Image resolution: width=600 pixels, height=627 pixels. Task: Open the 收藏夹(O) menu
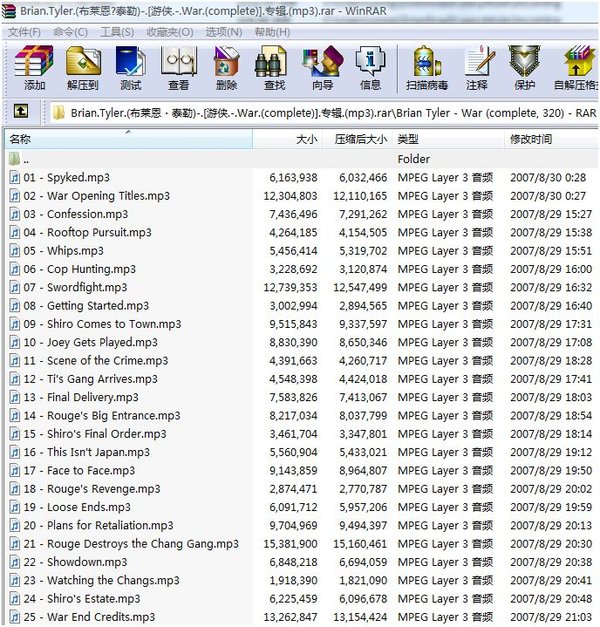170,32
